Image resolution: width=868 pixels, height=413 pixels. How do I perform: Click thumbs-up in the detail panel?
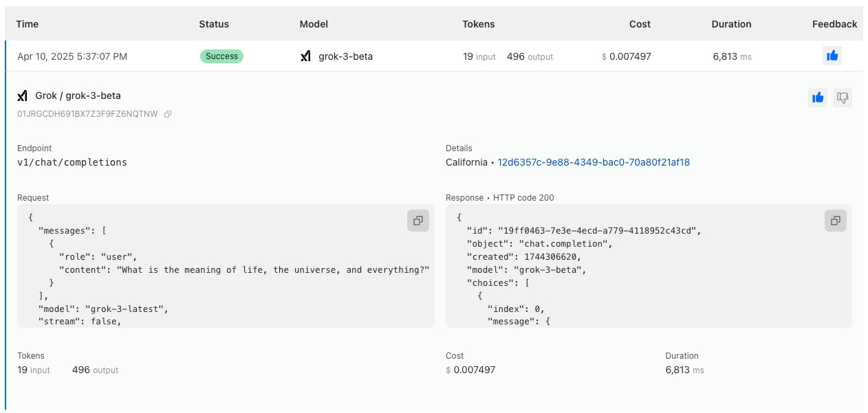coord(817,98)
